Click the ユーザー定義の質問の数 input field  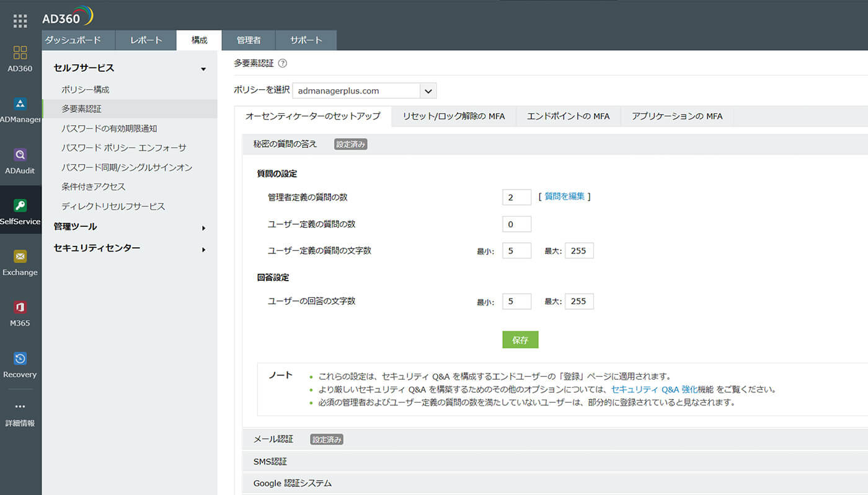516,224
